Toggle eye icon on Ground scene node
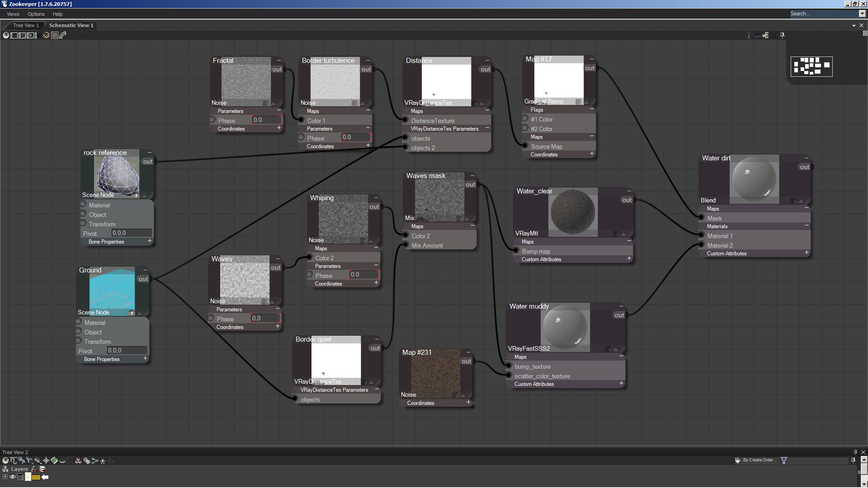868x488 pixels. click(x=132, y=313)
